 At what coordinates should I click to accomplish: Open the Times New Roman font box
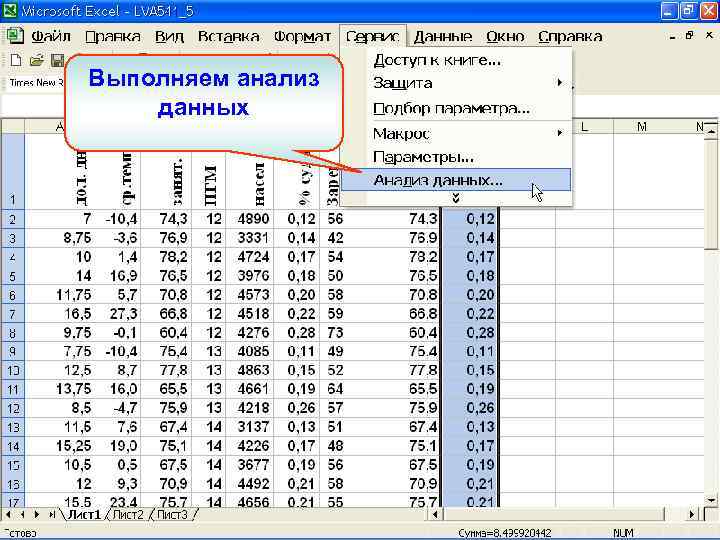(x=36, y=83)
